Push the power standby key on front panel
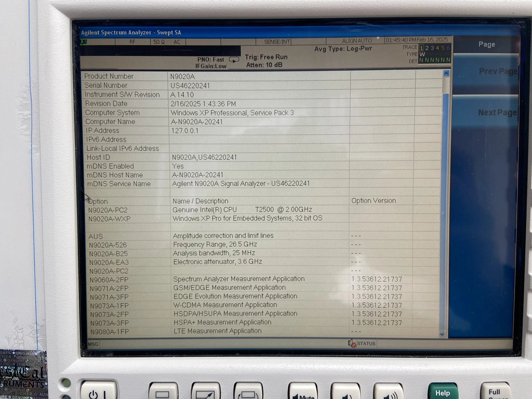The width and height of the screenshot is (532, 399). pyautogui.click(x=99, y=391)
